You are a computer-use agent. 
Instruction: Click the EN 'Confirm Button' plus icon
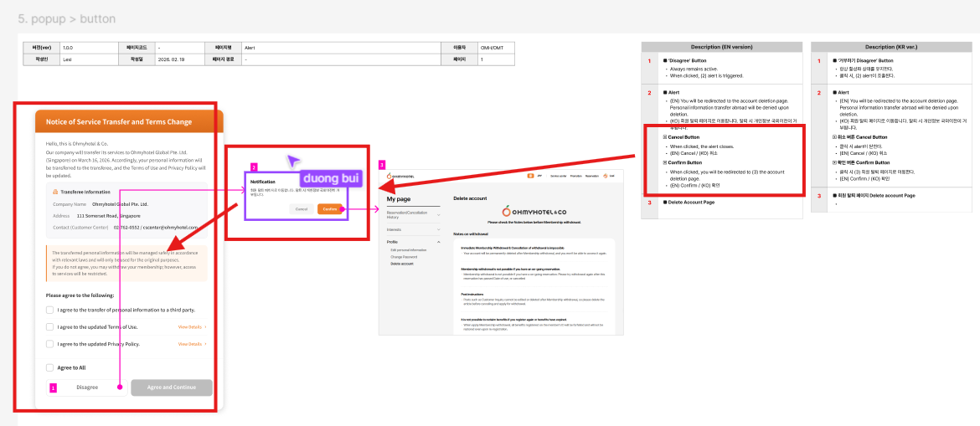coord(666,162)
